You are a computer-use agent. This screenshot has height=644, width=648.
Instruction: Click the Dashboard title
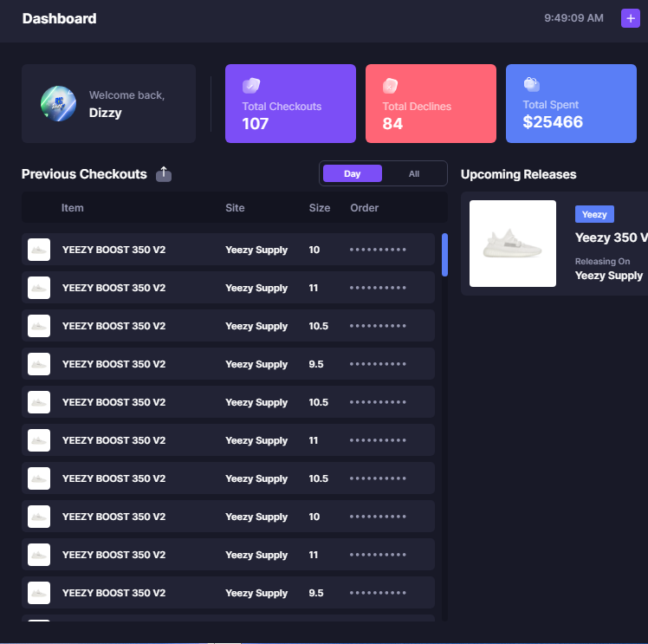tap(59, 18)
